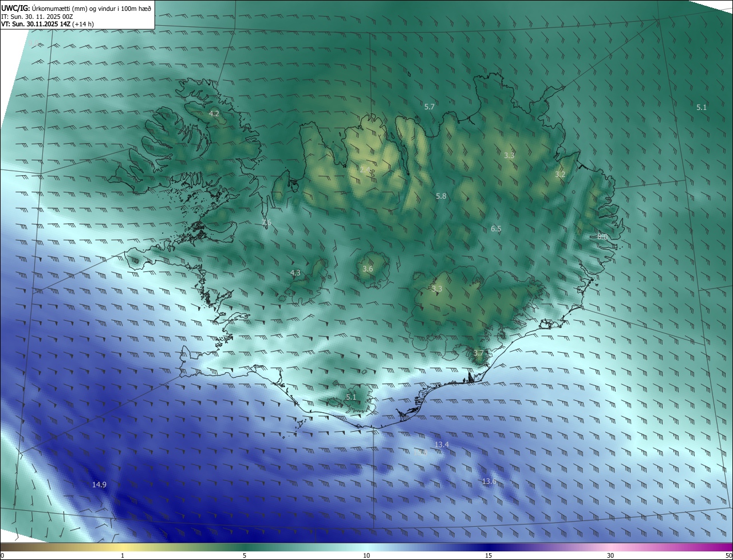The image size is (733, 560).
Task: Click the VT valid time line
Action: pyautogui.click(x=48, y=24)
